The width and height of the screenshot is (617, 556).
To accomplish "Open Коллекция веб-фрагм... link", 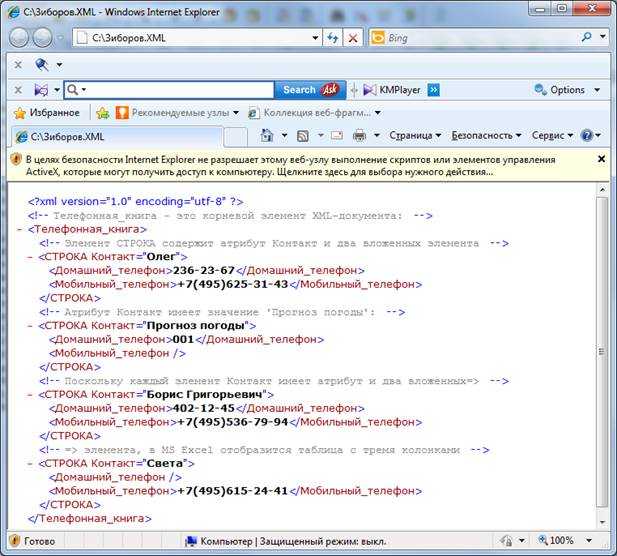I will [x=315, y=113].
